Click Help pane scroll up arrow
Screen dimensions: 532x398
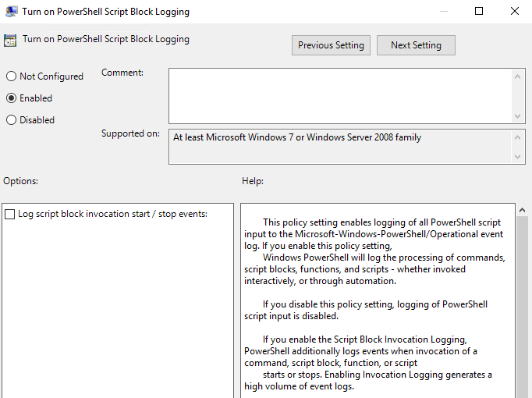click(523, 211)
